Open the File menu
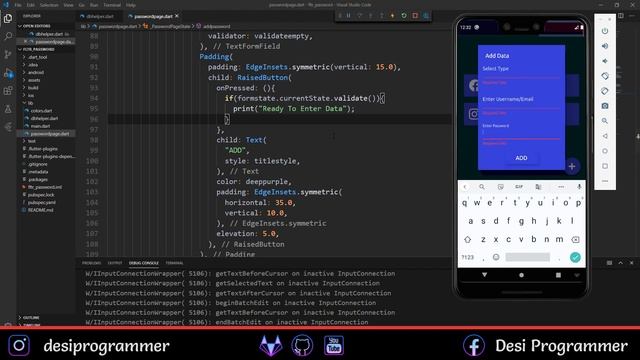 pyautogui.click(x=18, y=5)
